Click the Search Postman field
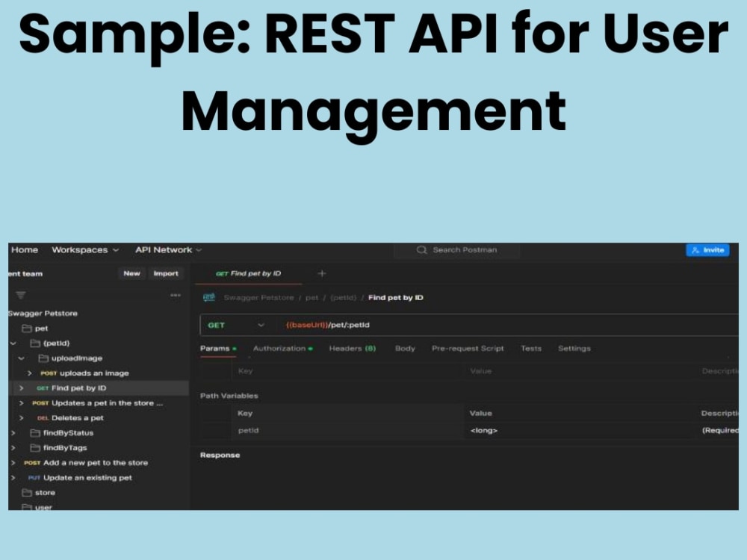 [457, 250]
